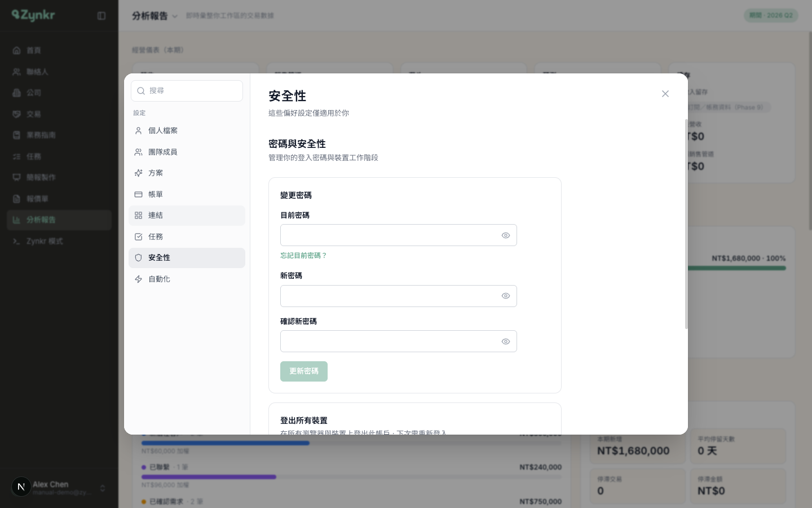Open 任務 in the settings menu

pos(187,237)
